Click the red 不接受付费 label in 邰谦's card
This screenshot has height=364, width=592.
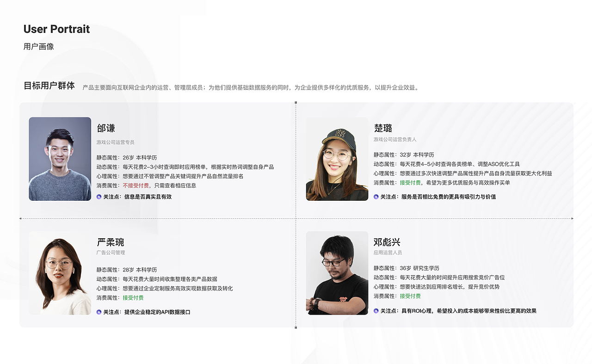(x=136, y=186)
